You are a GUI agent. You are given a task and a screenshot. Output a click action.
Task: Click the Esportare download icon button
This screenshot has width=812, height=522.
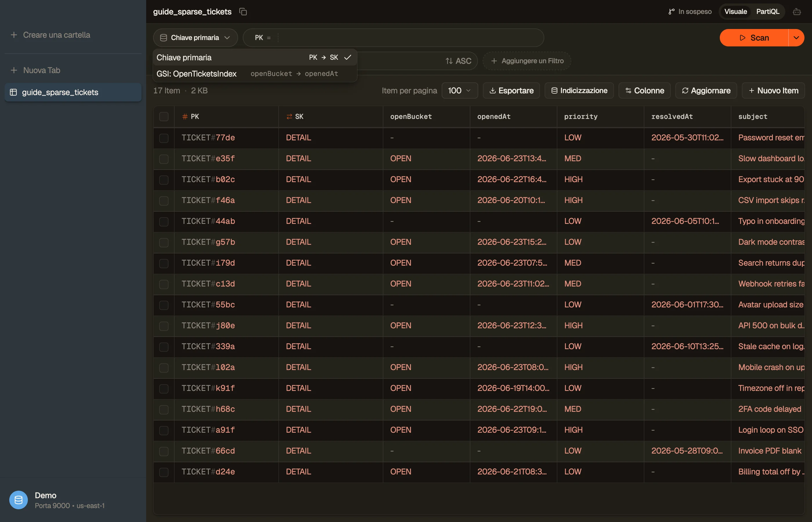511,90
